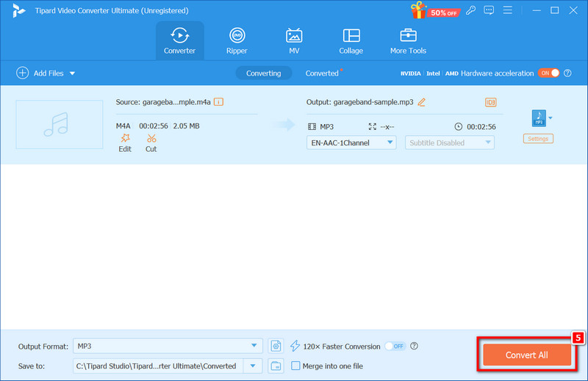The image size is (588, 381).
Task: Open Faster Conversion help icon
Action: pos(414,346)
